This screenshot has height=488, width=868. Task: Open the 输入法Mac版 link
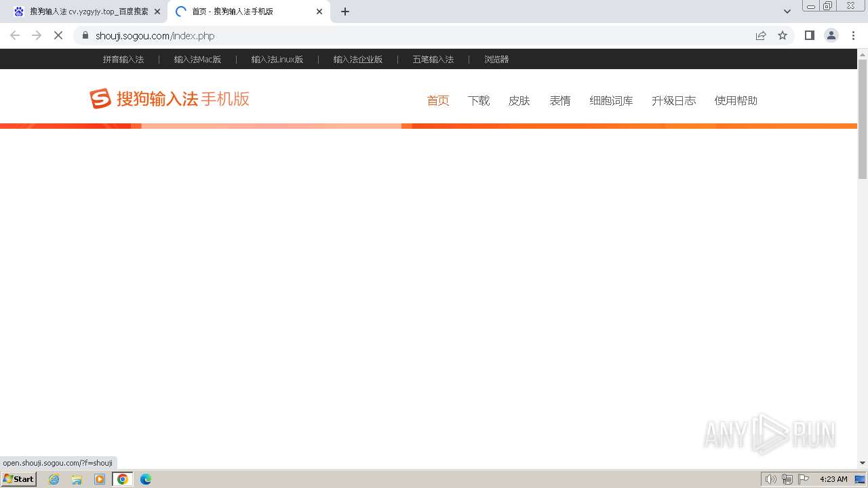click(197, 60)
